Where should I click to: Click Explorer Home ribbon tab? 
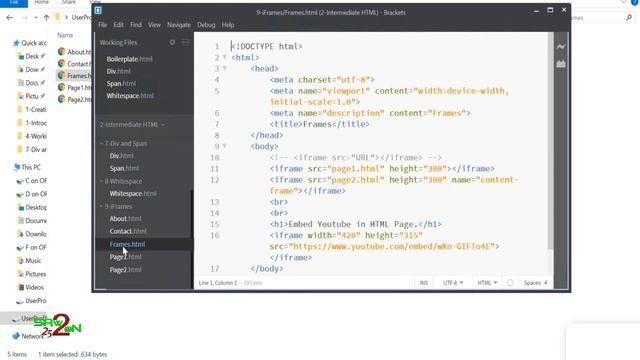[x=42, y=2]
